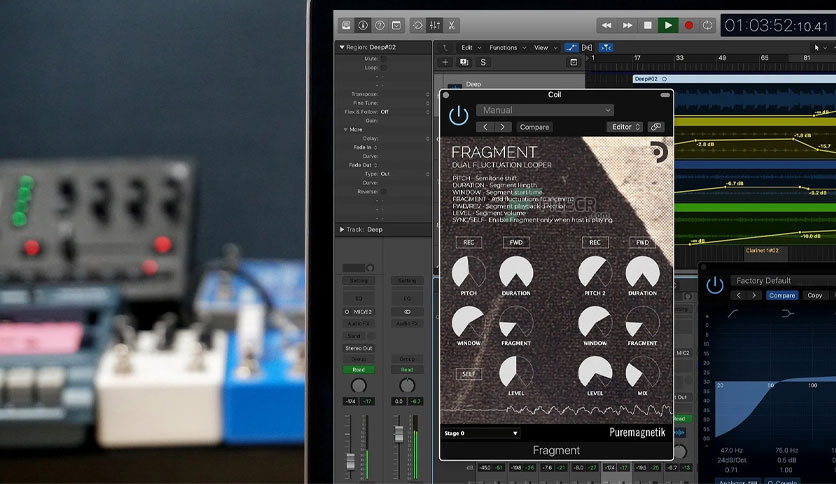Image resolution: width=836 pixels, height=484 pixels.
Task: Go to next preset arrow in Fragment
Action: (502, 127)
